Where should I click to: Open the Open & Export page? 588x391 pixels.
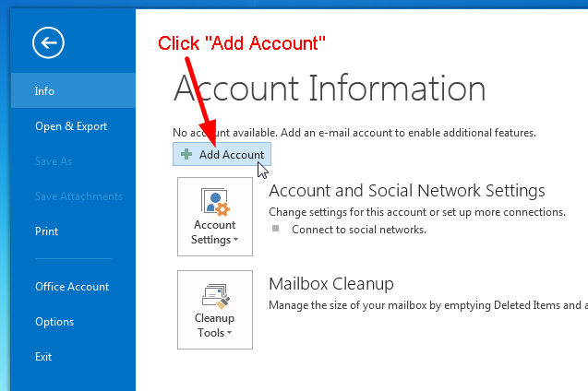pyautogui.click(x=70, y=126)
